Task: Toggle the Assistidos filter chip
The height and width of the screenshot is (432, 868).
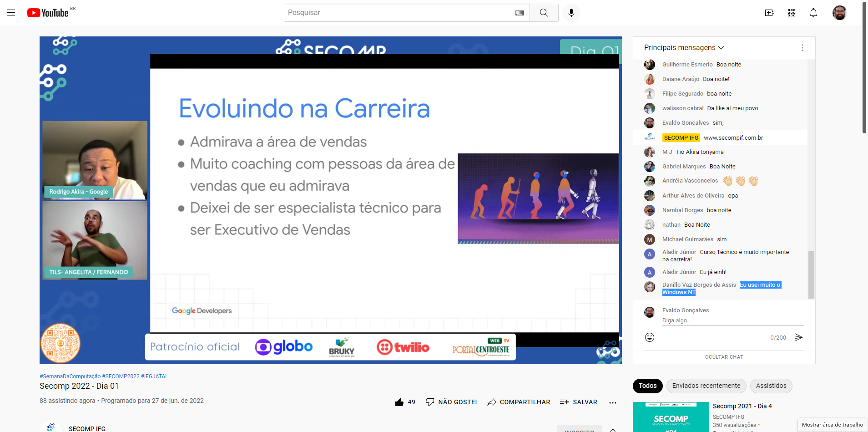Action: tap(771, 386)
